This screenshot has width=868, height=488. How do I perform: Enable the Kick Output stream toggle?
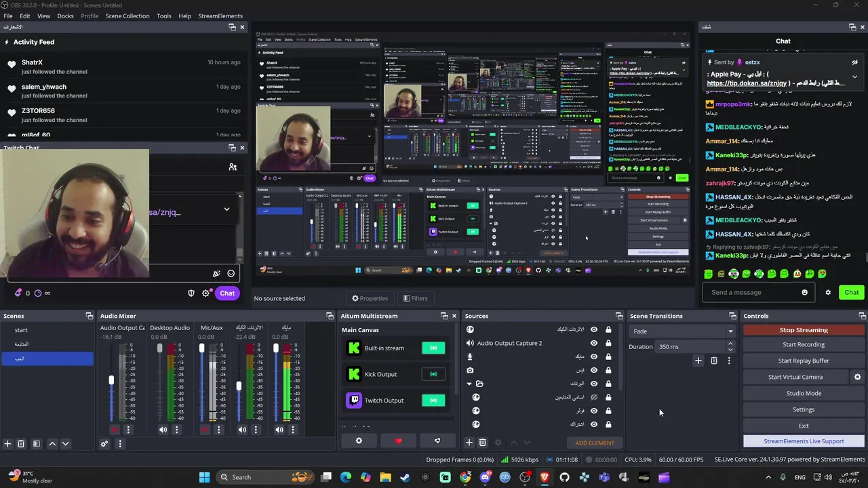[433, 374]
